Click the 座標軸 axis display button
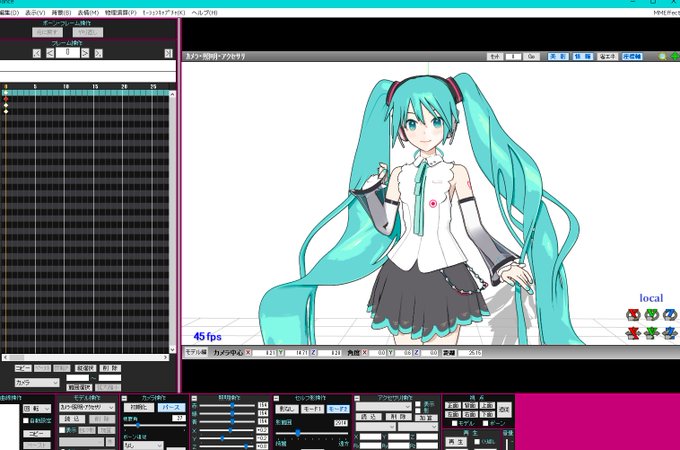 coord(632,57)
